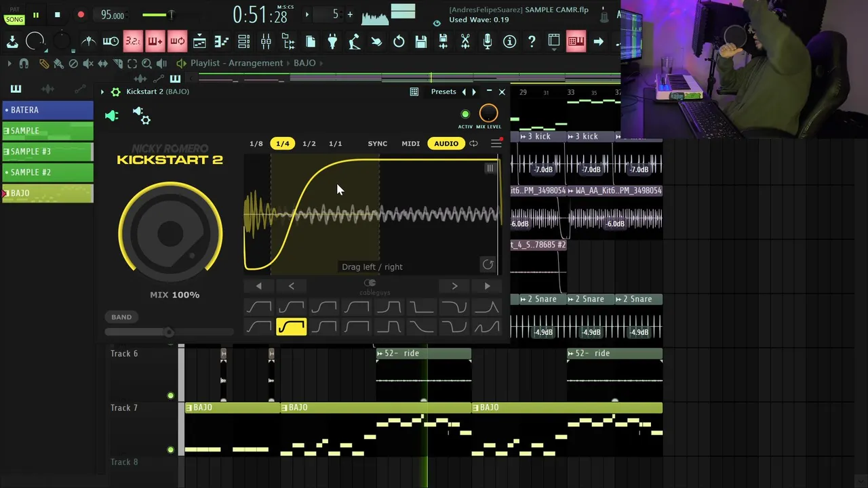Image resolution: width=868 pixels, height=488 pixels.
Task: Select the playlist Paint brush tool
Action: pyautogui.click(x=58, y=63)
